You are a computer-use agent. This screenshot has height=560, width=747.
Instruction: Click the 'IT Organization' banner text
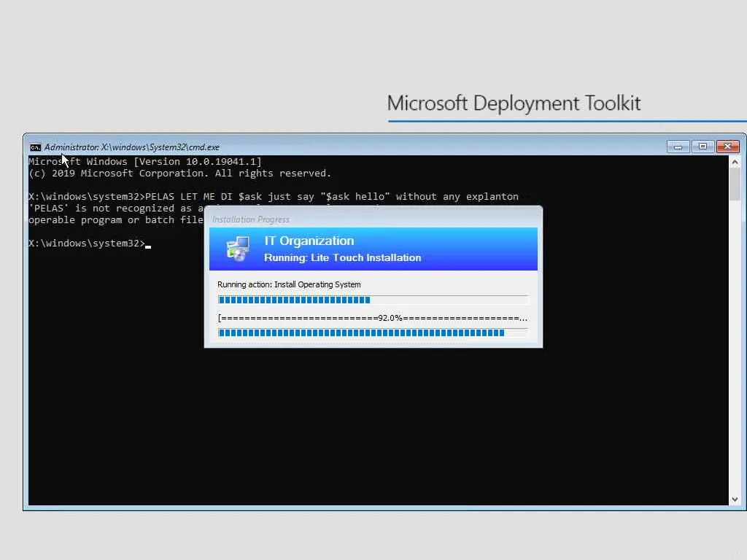tap(309, 241)
